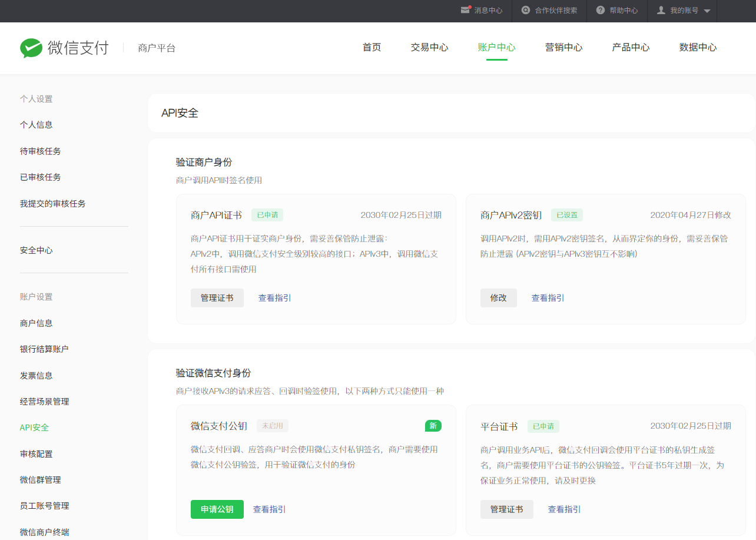
Task: Open 微信群管理 in the sidebar
Action: 41,480
